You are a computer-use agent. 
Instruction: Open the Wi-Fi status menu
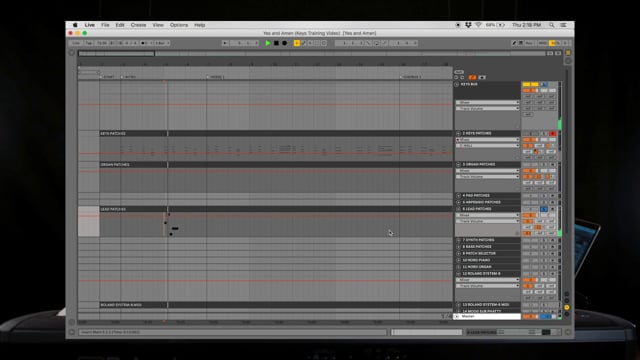click(x=478, y=25)
